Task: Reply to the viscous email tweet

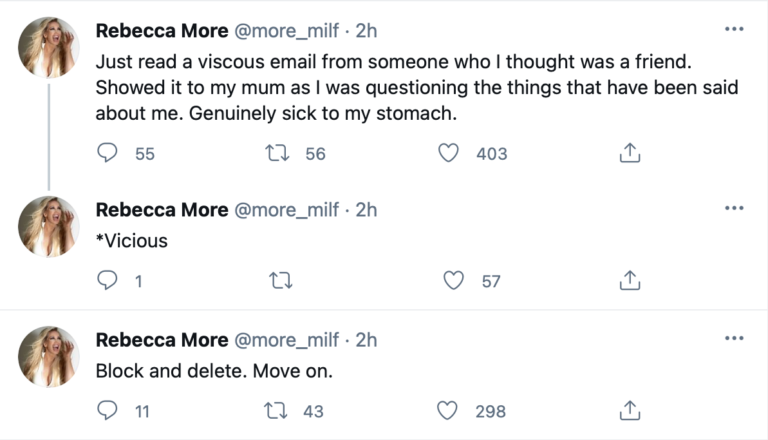Action: [x=108, y=153]
